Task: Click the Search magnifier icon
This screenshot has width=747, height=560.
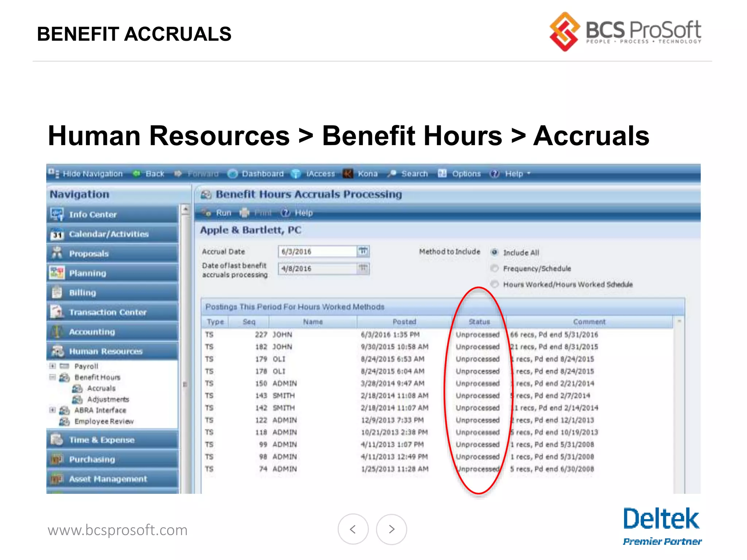Action: (x=392, y=174)
